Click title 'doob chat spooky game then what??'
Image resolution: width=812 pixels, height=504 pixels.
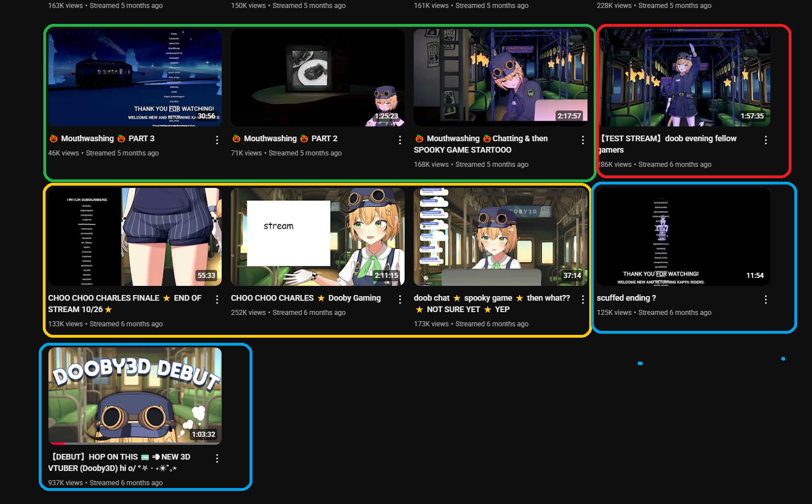492,304
